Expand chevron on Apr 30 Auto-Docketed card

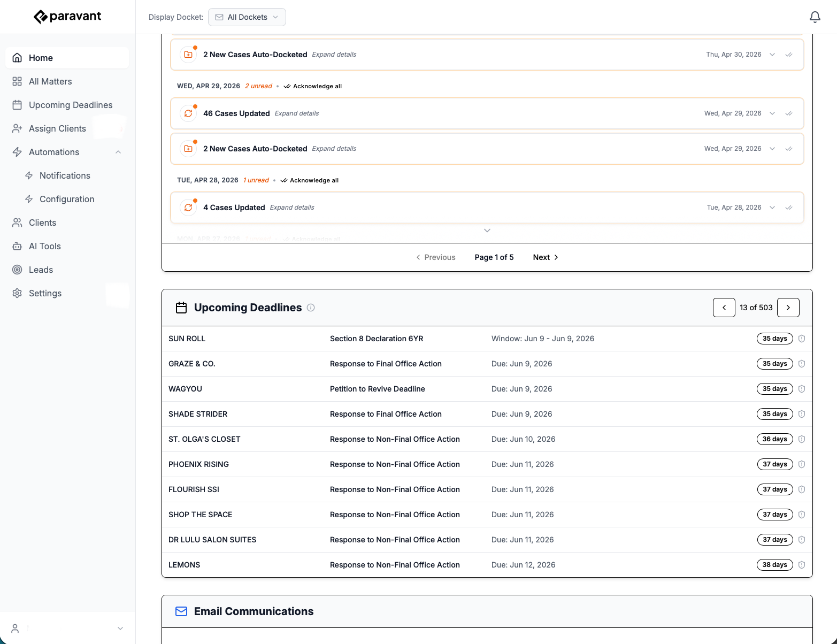point(772,55)
